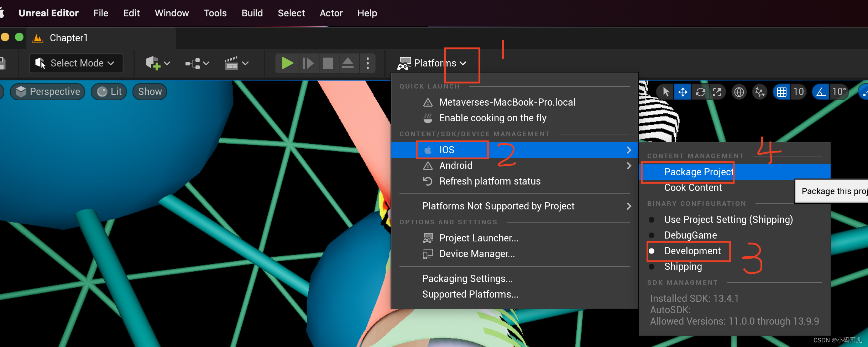868x347 pixels.
Task: Open the Select Mode dropdown
Action: pyautogui.click(x=76, y=63)
